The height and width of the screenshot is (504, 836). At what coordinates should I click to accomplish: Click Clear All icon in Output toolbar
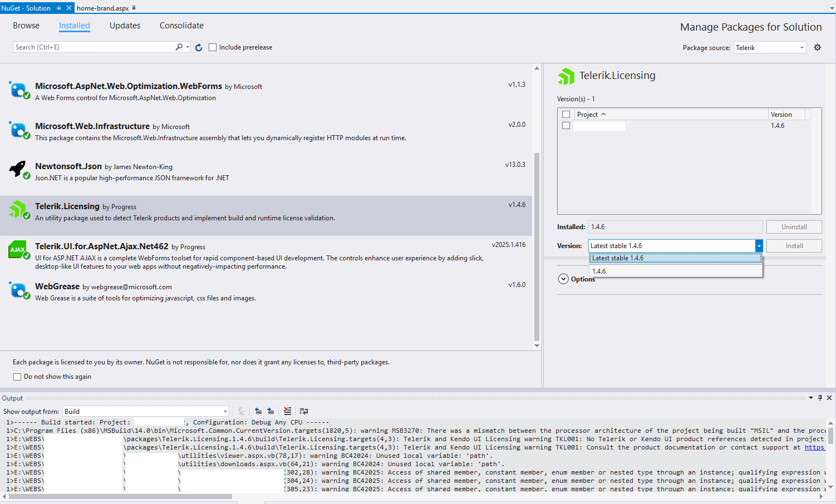(287, 411)
